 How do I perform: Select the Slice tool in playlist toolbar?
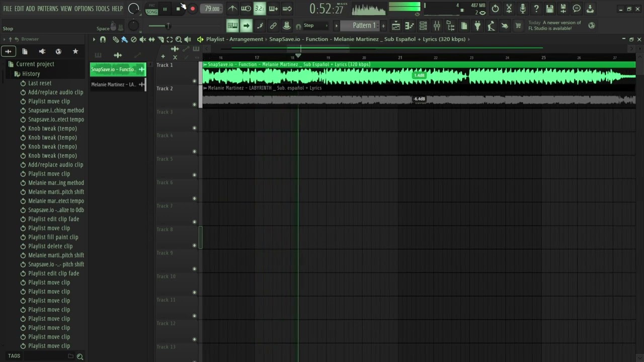160,39
